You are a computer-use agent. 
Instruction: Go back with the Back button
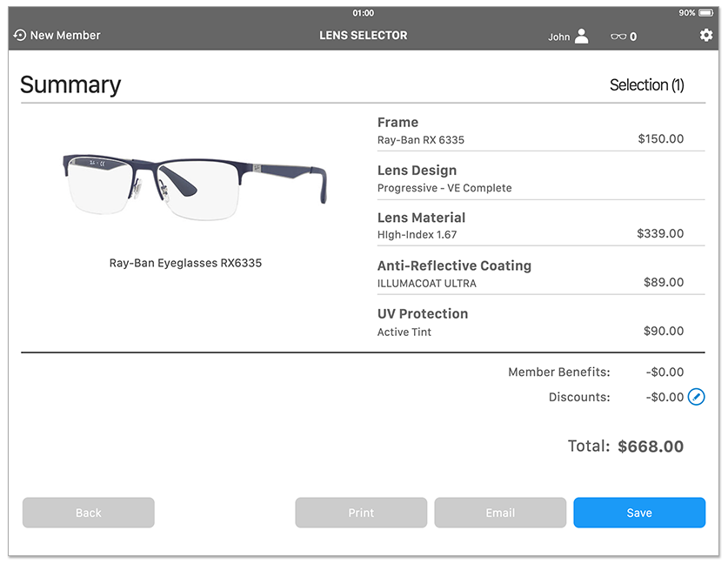tap(89, 513)
